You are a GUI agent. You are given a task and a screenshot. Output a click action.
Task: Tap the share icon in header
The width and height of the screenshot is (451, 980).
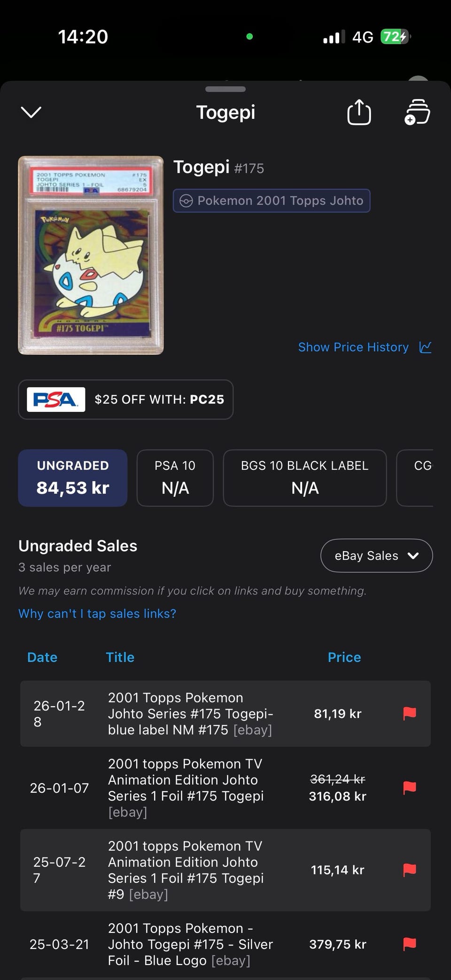point(359,112)
